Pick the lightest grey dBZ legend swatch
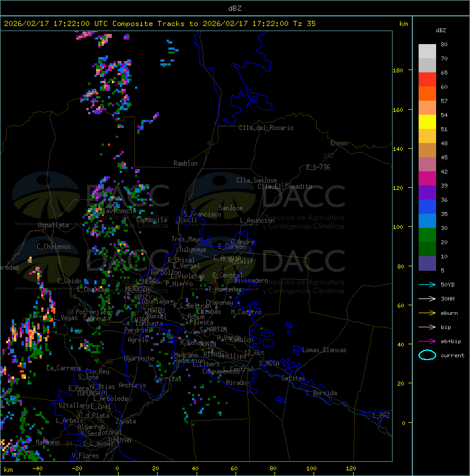 [x=427, y=51]
